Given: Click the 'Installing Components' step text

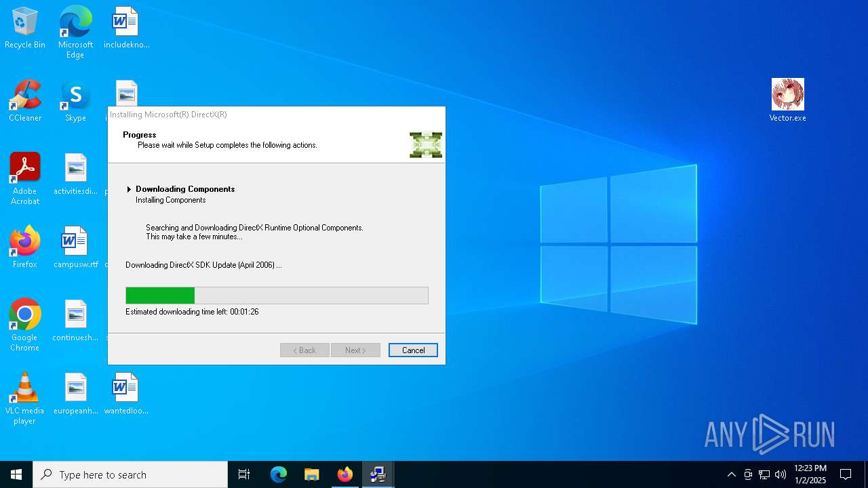Looking at the screenshot, I should [170, 200].
